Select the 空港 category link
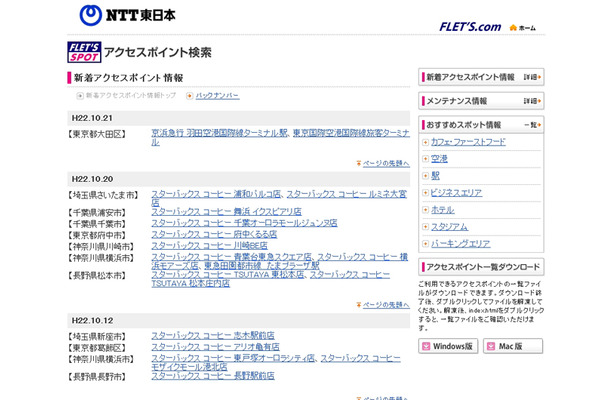Image resolution: width=610 pixels, height=400 pixels. coord(439,159)
